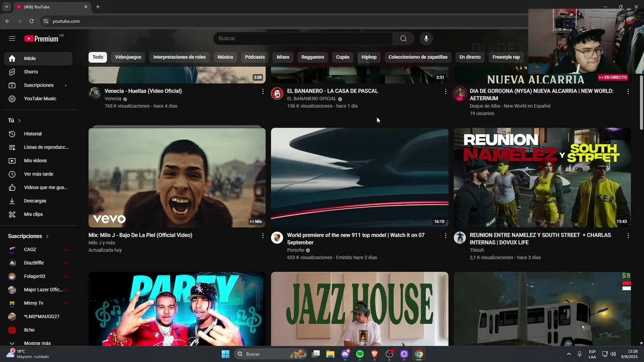Open options menu for Milo J mix
Screen dimensions: 644x362
263,236
